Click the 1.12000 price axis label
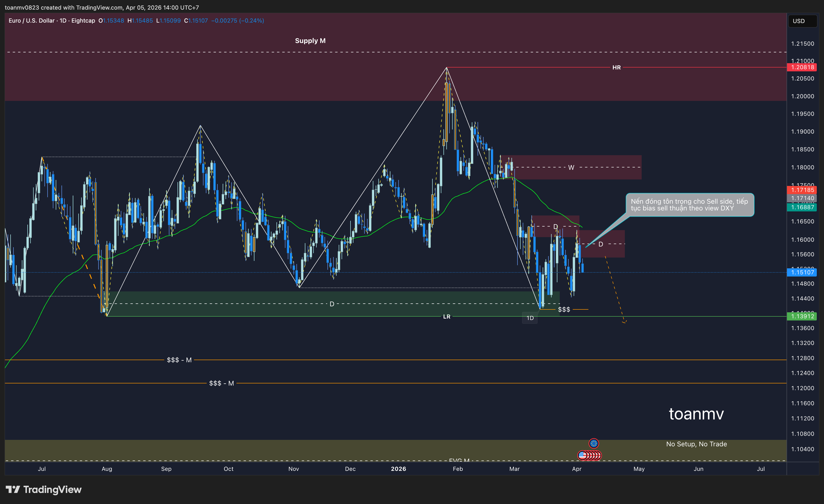824x504 pixels. click(x=803, y=388)
